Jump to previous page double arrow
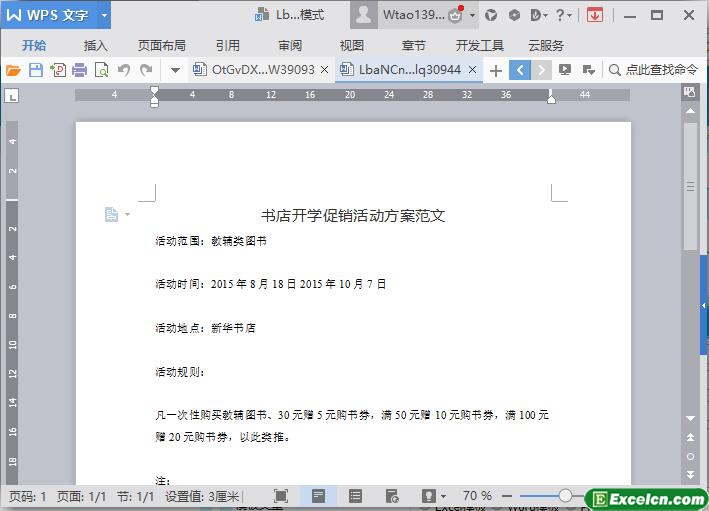 click(690, 437)
